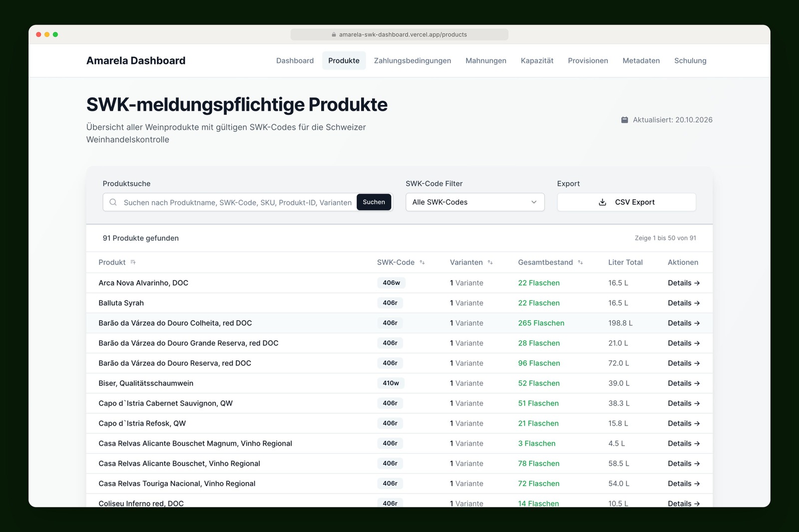Open Details for Arca Nova Alvarinho, DOC
Screen dimensions: 799x532
(x=684, y=283)
